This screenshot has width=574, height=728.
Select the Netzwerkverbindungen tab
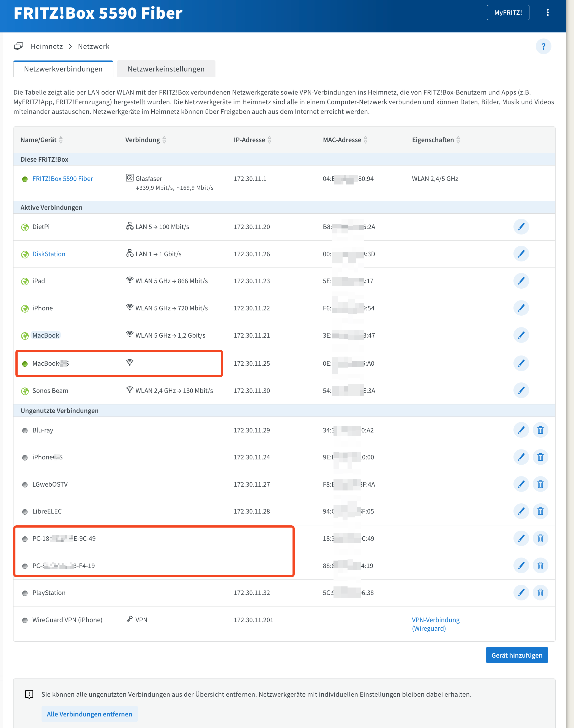(x=63, y=69)
